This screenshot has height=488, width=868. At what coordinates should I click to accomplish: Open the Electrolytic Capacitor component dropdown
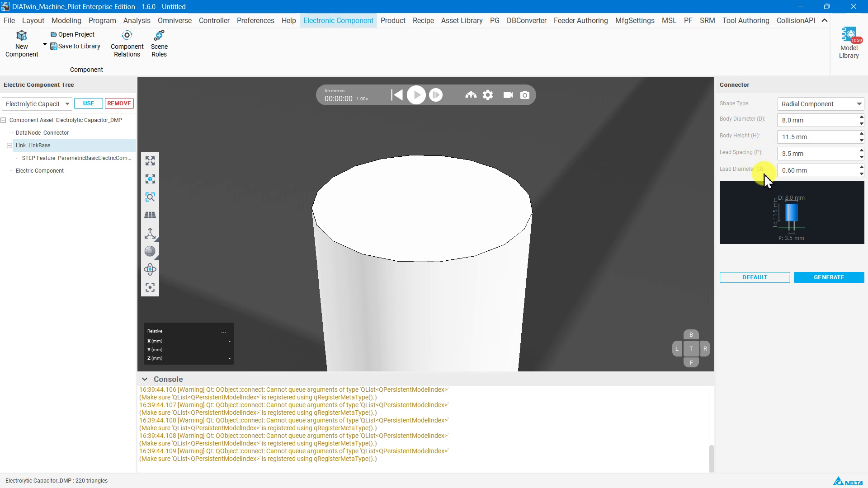pos(37,104)
